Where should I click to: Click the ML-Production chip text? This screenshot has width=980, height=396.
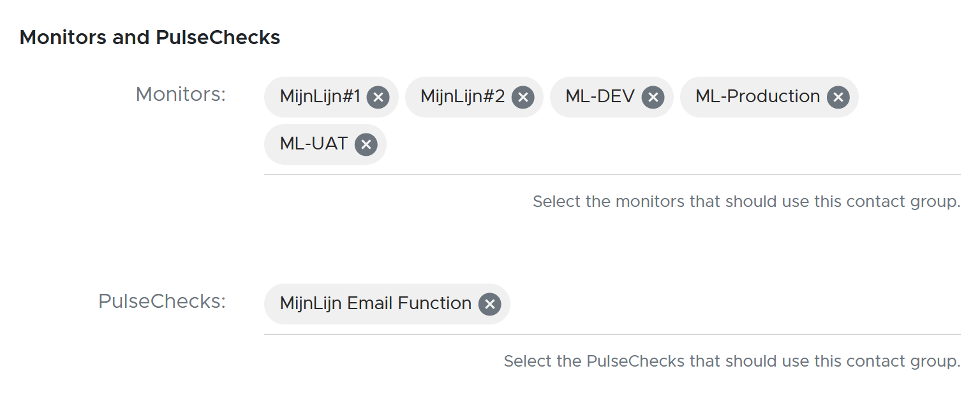coord(757,96)
